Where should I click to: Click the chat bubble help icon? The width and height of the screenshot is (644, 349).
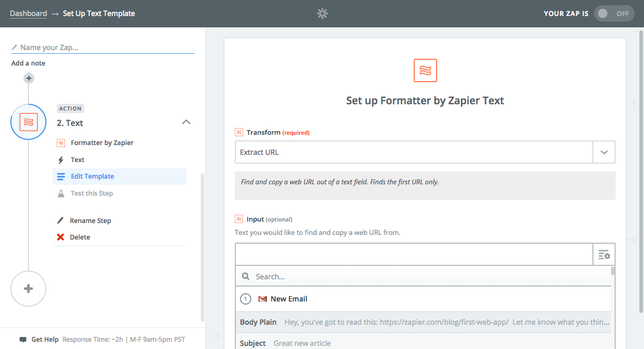23,340
